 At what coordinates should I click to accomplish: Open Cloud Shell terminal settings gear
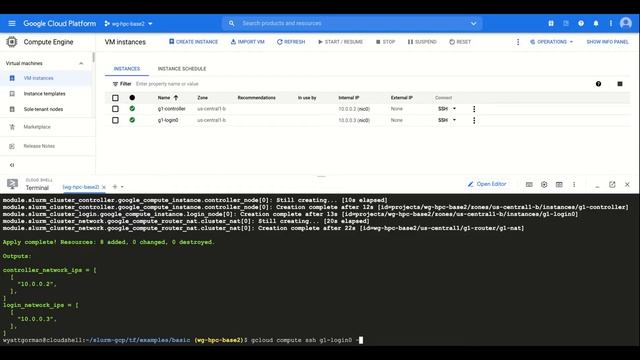544,184
